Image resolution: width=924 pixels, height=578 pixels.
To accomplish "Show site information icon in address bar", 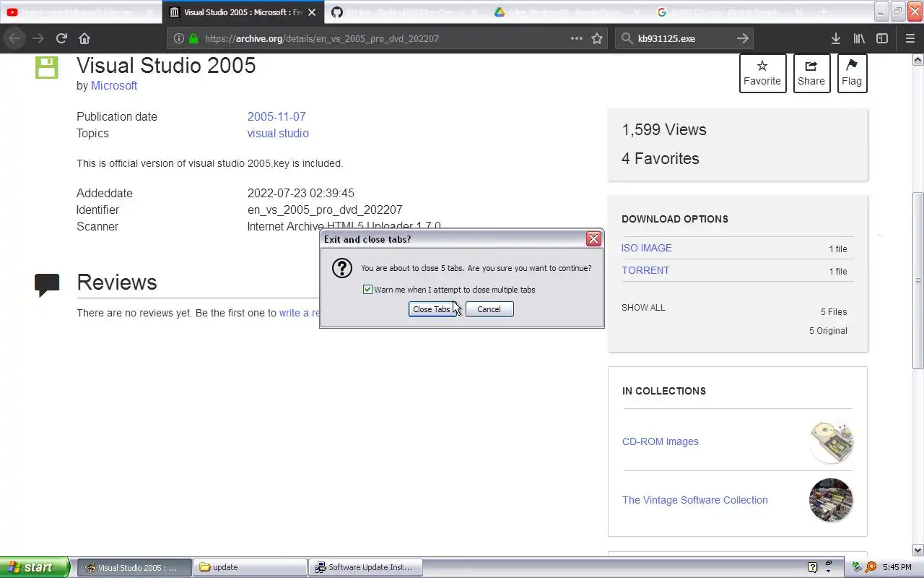I will point(179,38).
